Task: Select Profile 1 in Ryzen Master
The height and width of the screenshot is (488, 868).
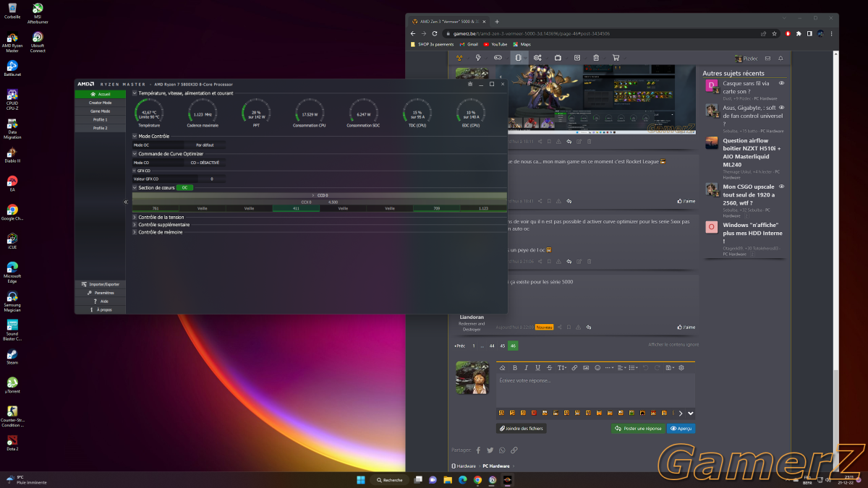Action: [100, 119]
